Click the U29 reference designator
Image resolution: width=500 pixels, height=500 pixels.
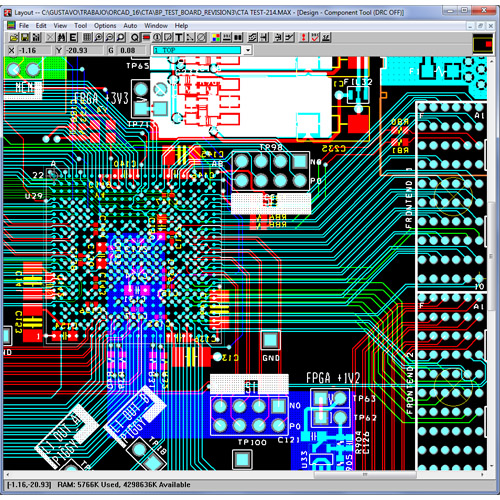pos(34,196)
